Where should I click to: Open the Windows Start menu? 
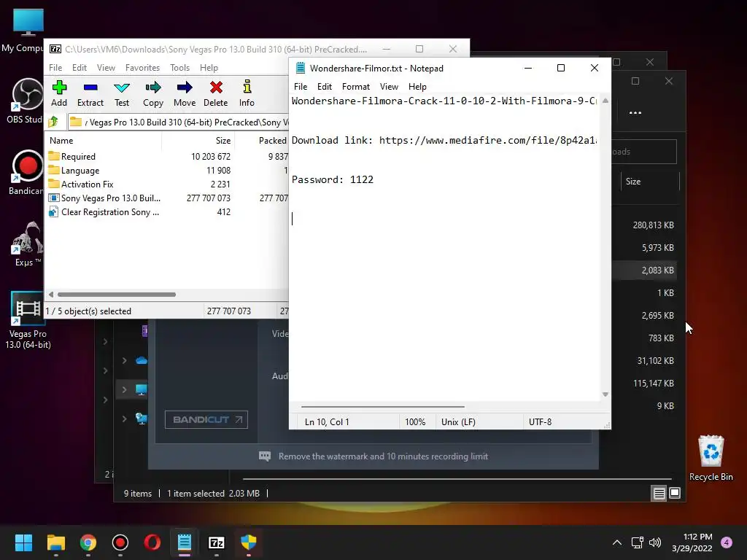pyautogui.click(x=23, y=542)
